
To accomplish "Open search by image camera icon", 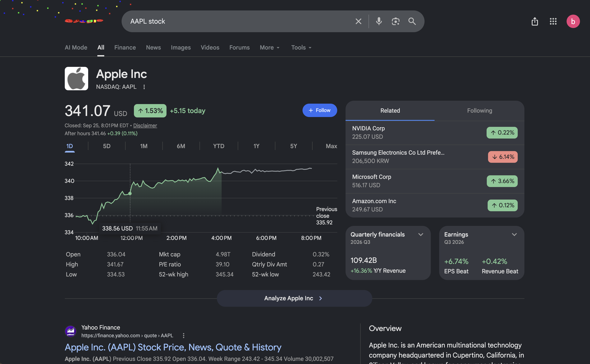I will point(395,22).
